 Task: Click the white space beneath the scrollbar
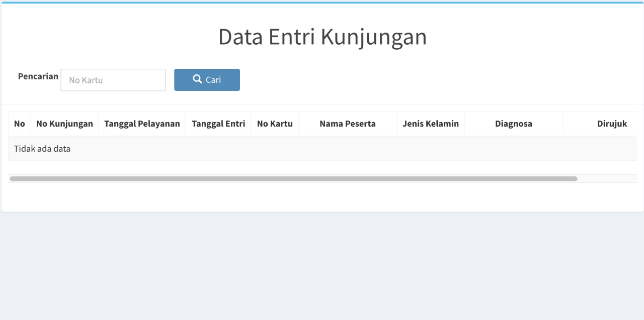pos(322,197)
